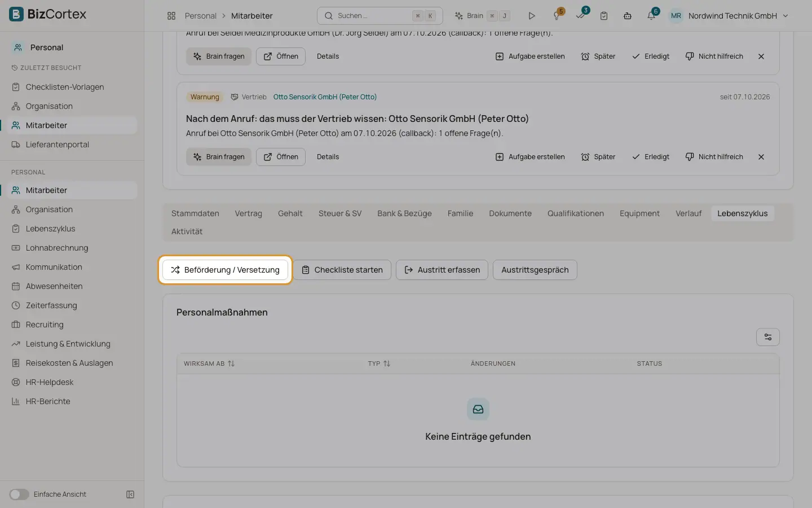Open the checkmark tasks icon with badge 3
This screenshot has width=812, height=508.
pyautogui.click(x=581, y=15)
